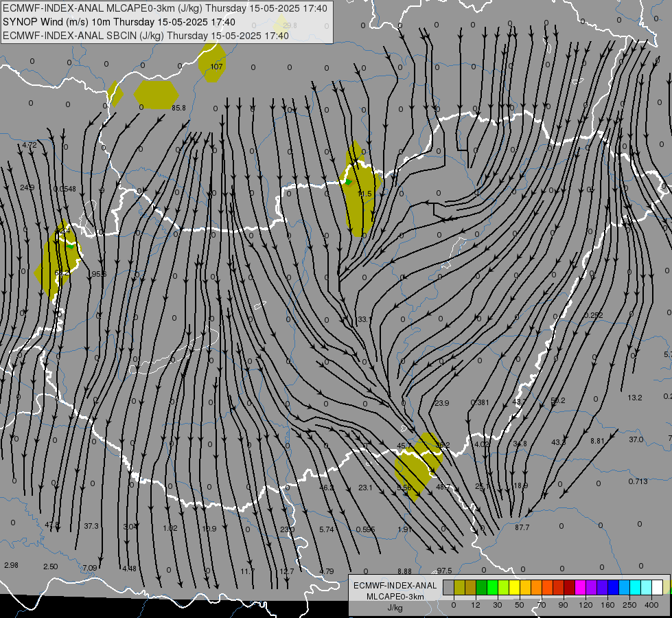Click the 0.713 value on the map
The width and height of the screenshot is (672, 618).
point(638,481)
